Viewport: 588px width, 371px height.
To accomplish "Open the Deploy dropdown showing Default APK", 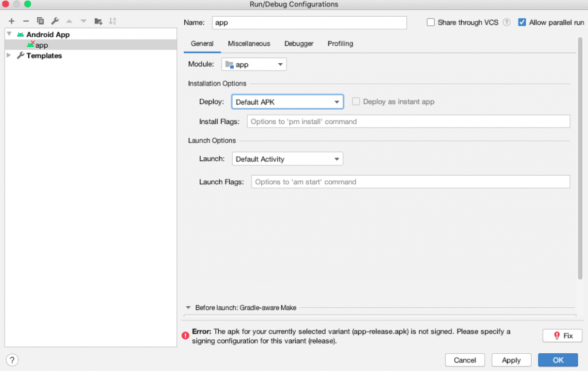I will point(287,102).
